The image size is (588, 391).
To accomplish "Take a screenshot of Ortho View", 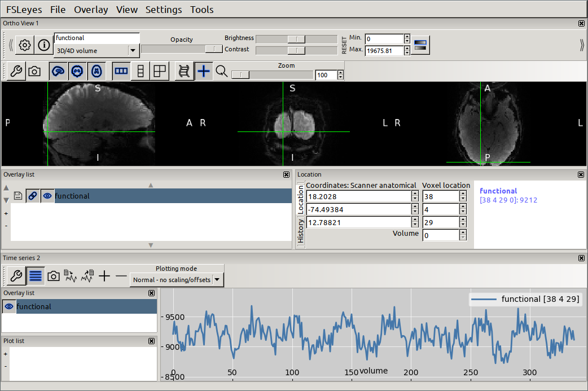I will coord(34,71).
